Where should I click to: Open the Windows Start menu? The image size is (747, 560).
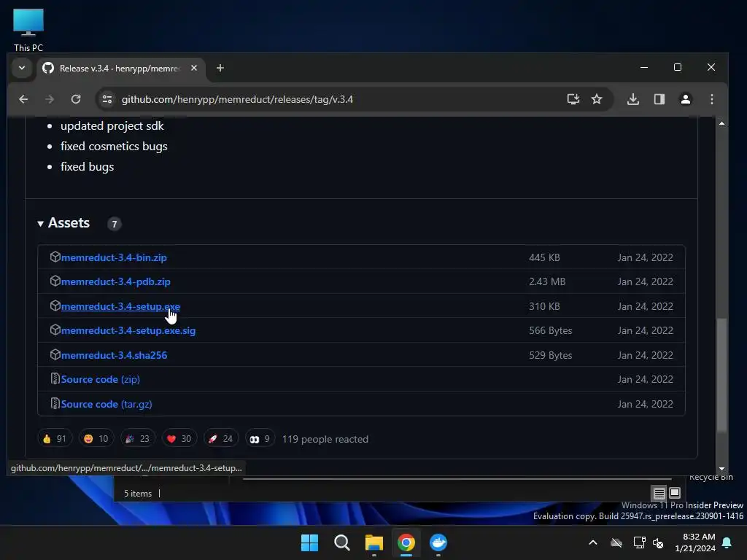tap(309, 542)
